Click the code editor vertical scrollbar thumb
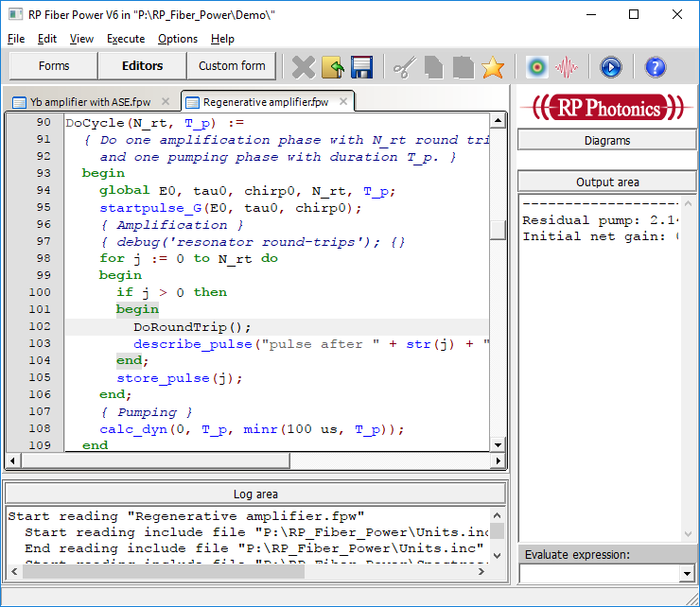 pyautogui.click(x=498, y=230)
